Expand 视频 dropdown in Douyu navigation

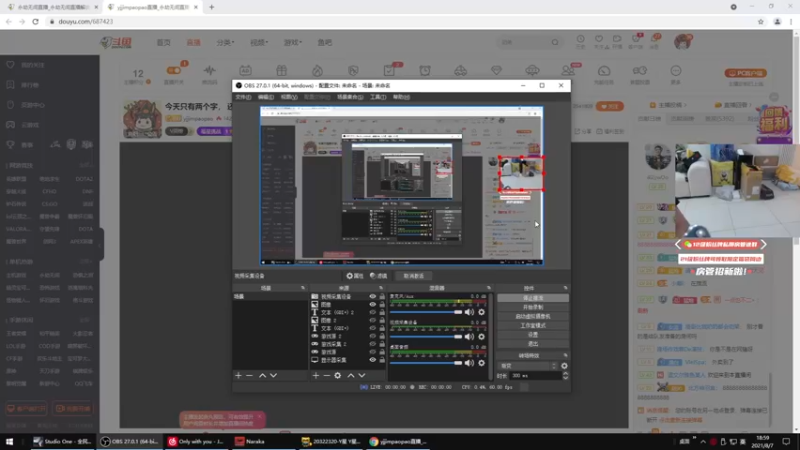pyautogui.click(x=259, y=42)
